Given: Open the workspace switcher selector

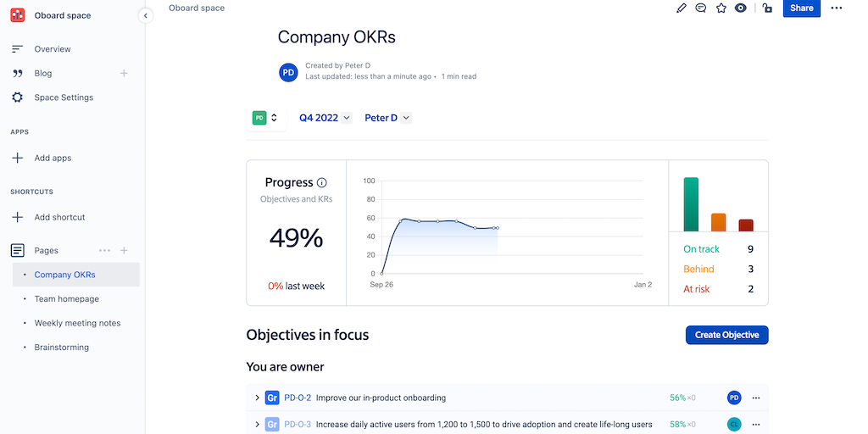Looking at the screenshot, I should coord(266,118).
